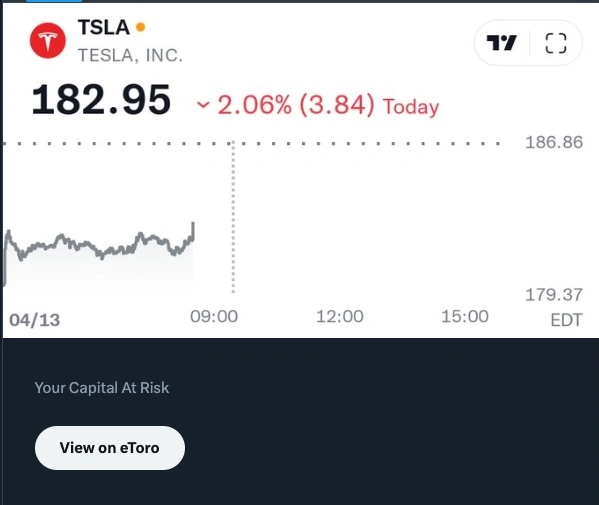The height and width of the screenshot is (505, 599).
Task: Open the TradingView chart icon
Action: [502, 43]
